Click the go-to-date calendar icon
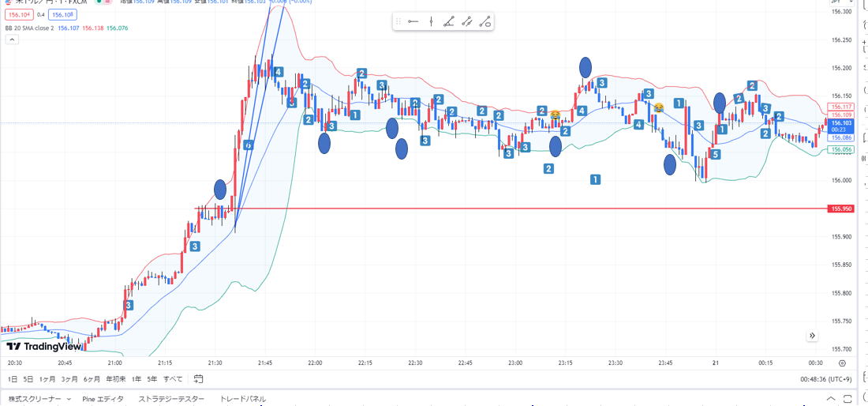868x406 pixels. coord(198,379)
